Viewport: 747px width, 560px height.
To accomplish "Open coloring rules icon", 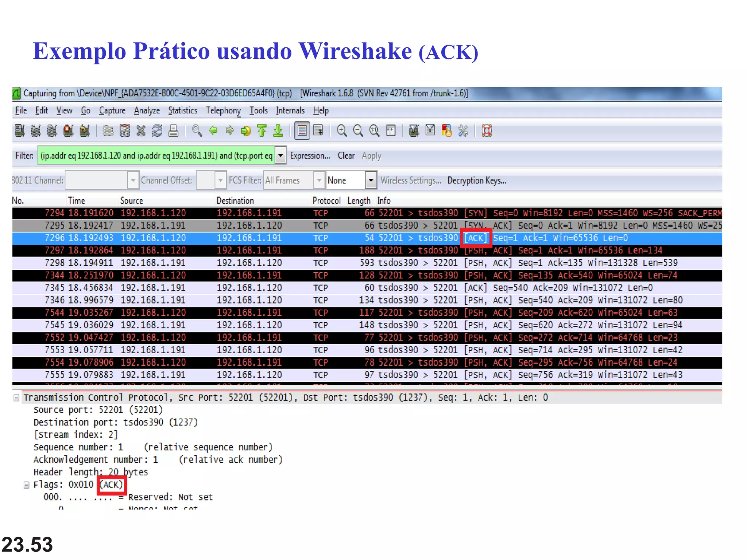I will [446, 131].
